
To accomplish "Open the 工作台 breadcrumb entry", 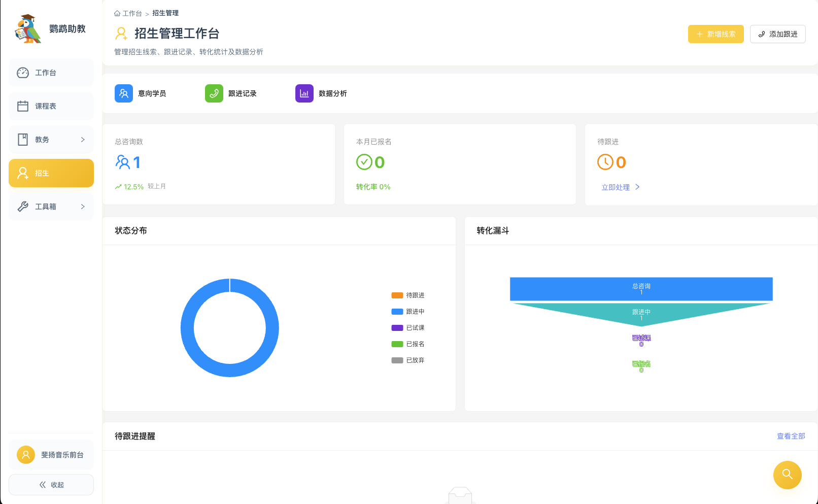I will click(132, 13).
